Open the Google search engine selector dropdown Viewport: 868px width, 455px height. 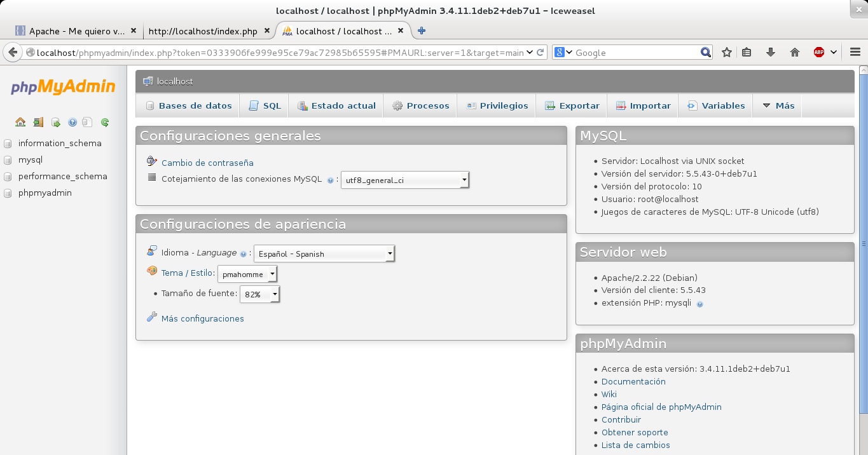563,53
